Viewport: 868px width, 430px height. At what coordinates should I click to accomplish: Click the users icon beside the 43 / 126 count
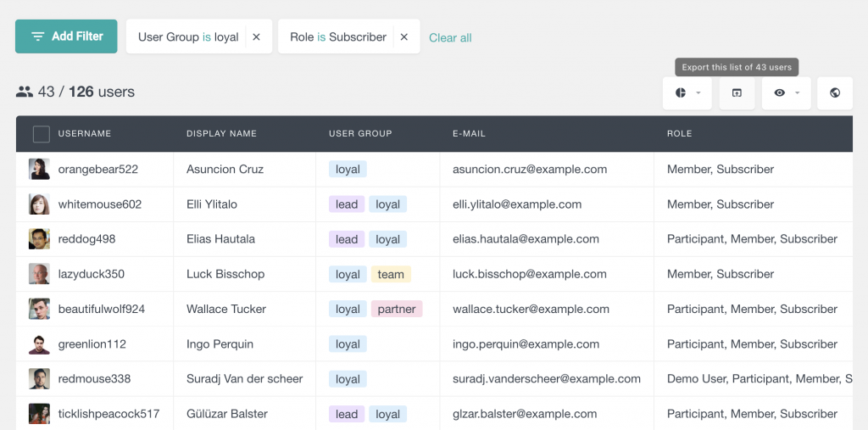25,92
